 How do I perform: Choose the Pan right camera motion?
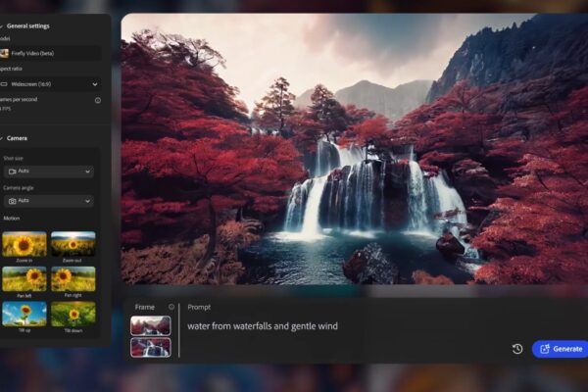tap(73, 278)
